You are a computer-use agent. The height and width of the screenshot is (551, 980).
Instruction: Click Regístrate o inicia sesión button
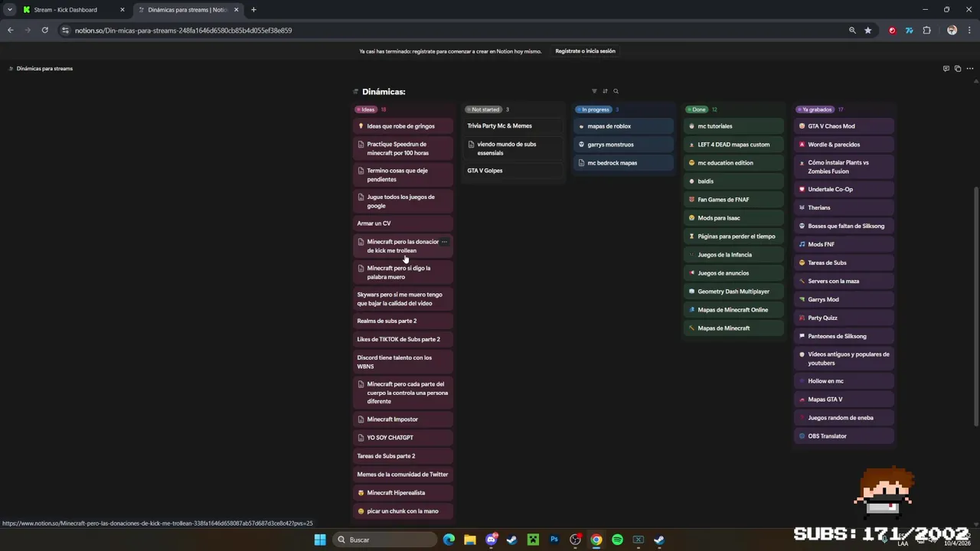[x=585, y=51]
